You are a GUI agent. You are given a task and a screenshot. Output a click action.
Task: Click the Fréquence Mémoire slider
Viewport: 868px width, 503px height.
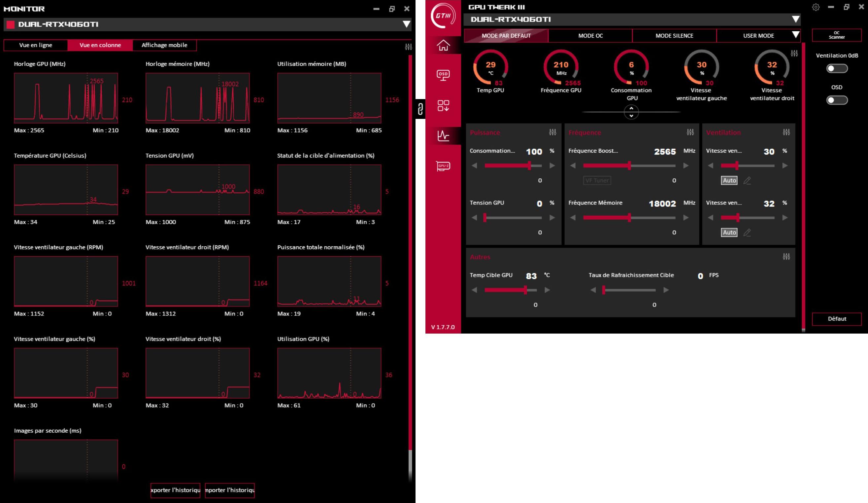(x=629, y=218)
